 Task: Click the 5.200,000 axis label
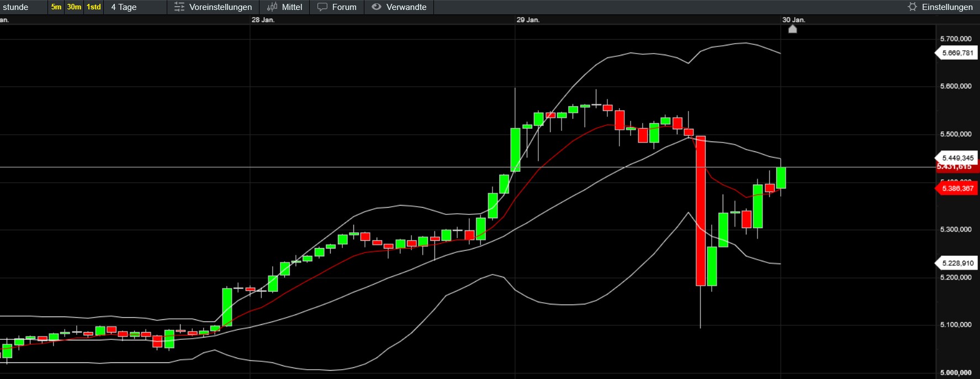click(956, 277)
